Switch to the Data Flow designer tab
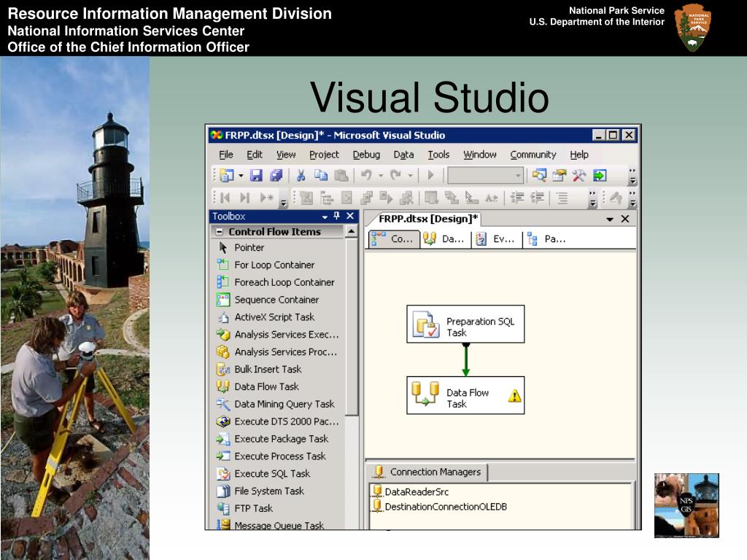 446,239
